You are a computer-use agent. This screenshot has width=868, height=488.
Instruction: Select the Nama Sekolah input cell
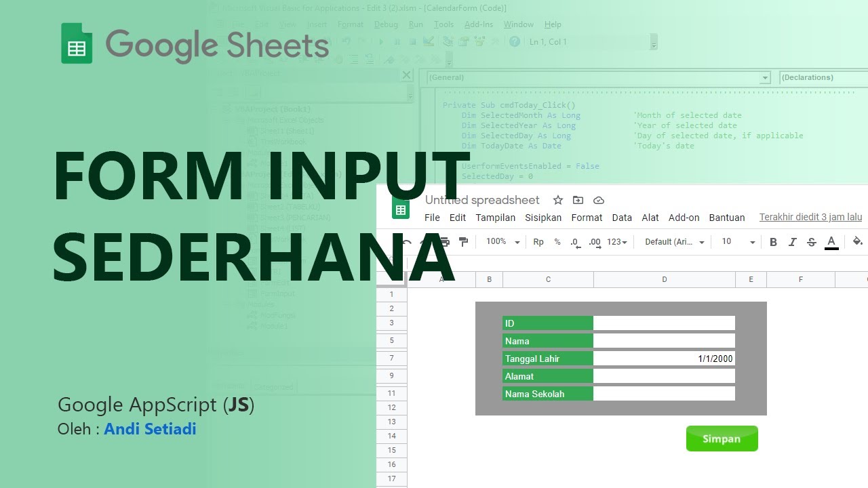pos(664,394)
